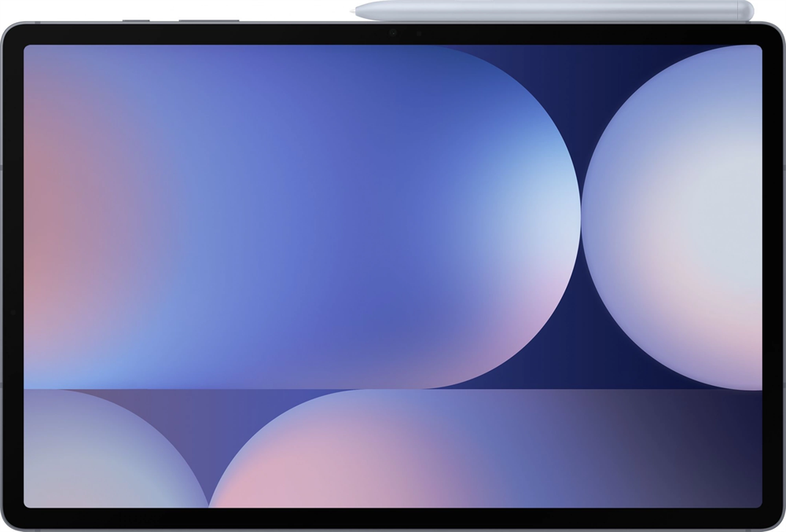Viewport: 786px width, 532px height.
Task: Click the S Pen stylus atop the tablet
Action: point(550,10)
